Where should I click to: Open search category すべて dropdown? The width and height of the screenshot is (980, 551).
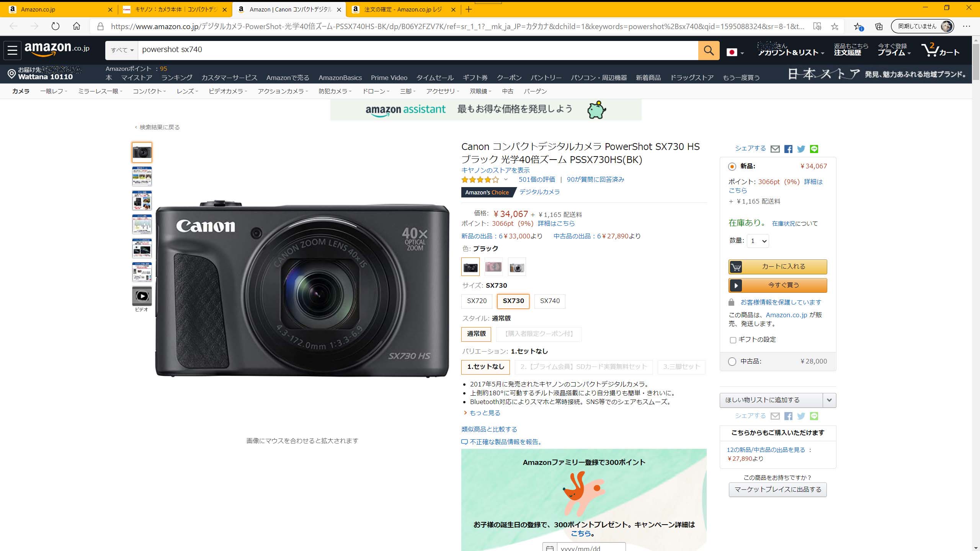click(x=122, y=50)
